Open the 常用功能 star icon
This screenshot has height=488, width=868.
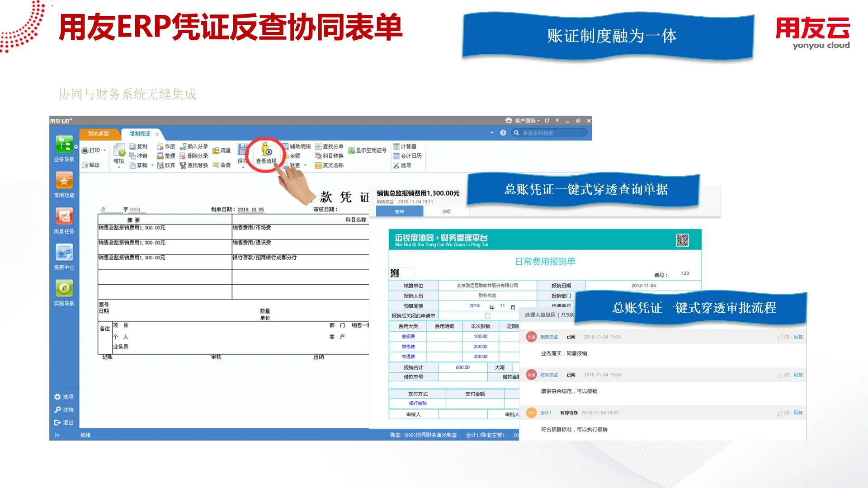click(64, 181)
